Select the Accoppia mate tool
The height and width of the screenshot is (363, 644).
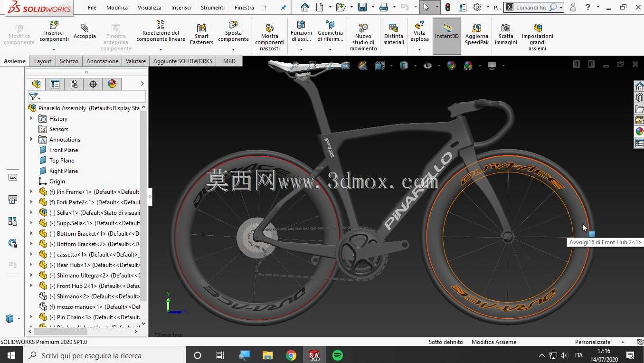[x=85, y=31]
